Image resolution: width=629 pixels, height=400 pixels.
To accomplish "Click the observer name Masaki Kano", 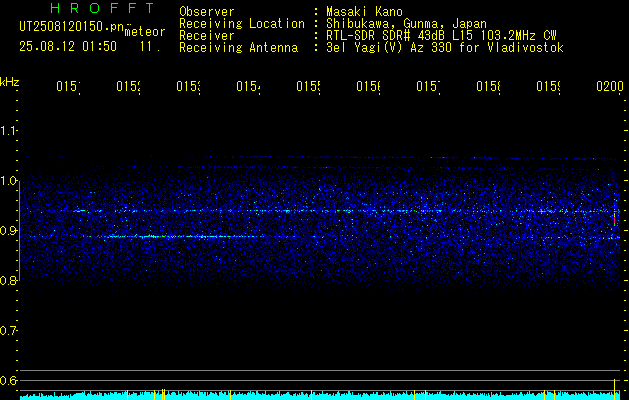I will point(364,11).
